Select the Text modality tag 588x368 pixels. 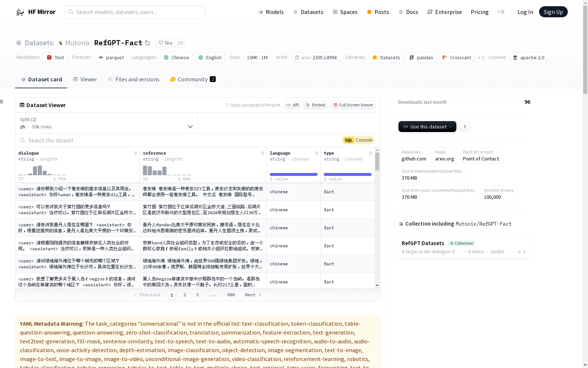click(55, 57)
